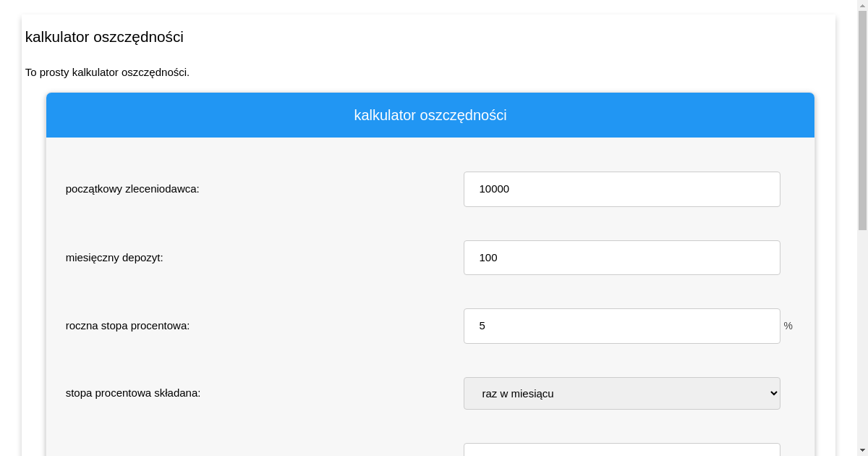This screenshot has width=868, height=456.
Task: Click the scrollbar down arrow
Action: coord(863,451)
